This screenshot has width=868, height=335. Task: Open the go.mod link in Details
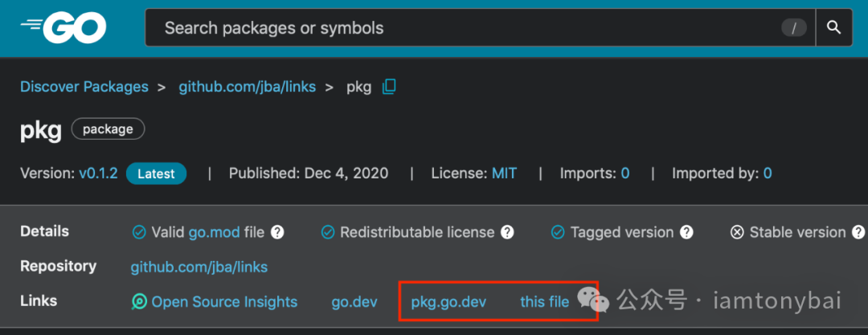[215, 232]
